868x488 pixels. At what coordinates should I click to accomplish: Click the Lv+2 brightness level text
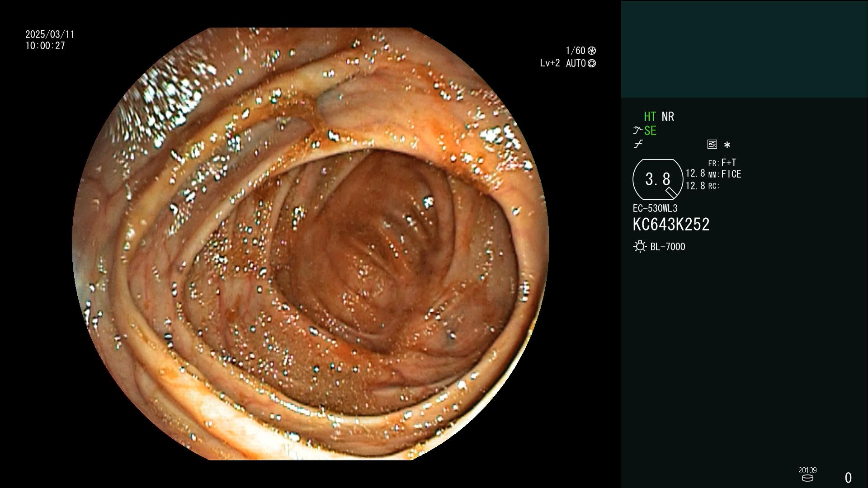[x=550, y=63]
